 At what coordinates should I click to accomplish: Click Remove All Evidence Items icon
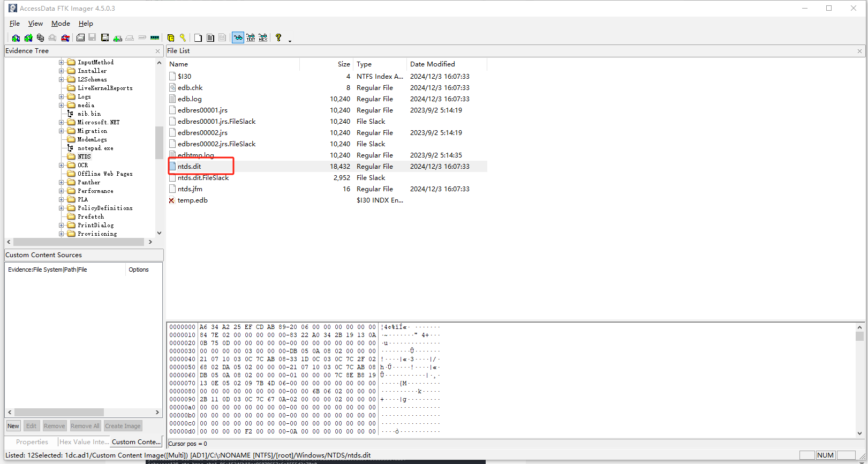tap(65, 38)
